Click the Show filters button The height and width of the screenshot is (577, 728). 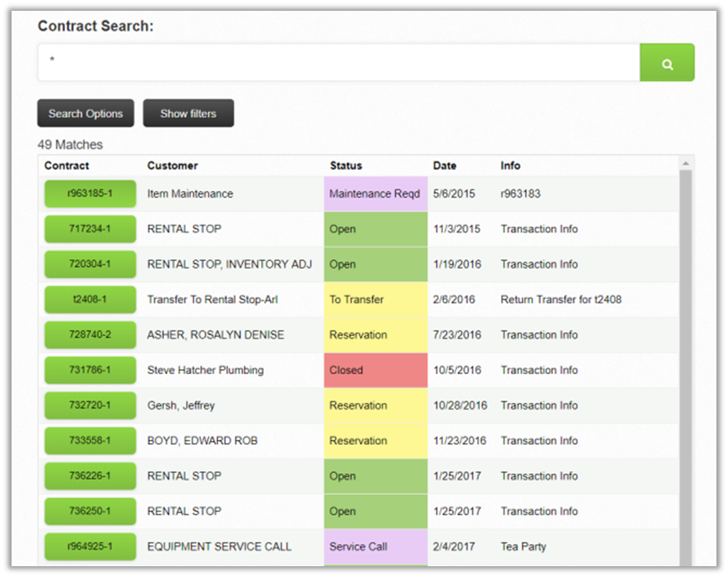click(188, 114)
